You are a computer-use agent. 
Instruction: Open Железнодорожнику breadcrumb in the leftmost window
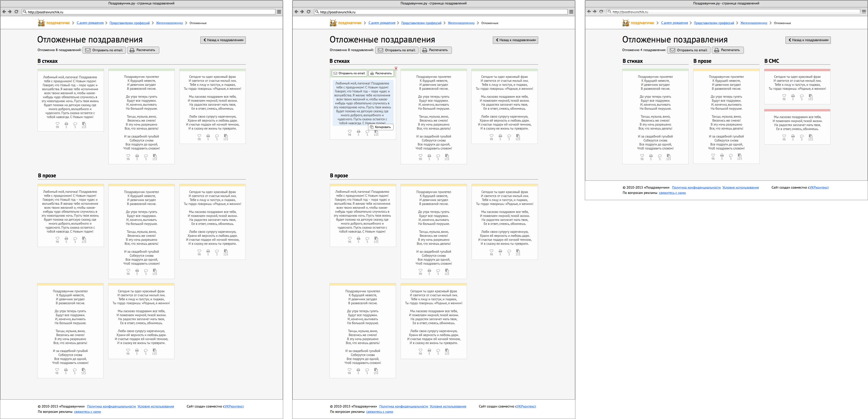[x=169, y=23]
